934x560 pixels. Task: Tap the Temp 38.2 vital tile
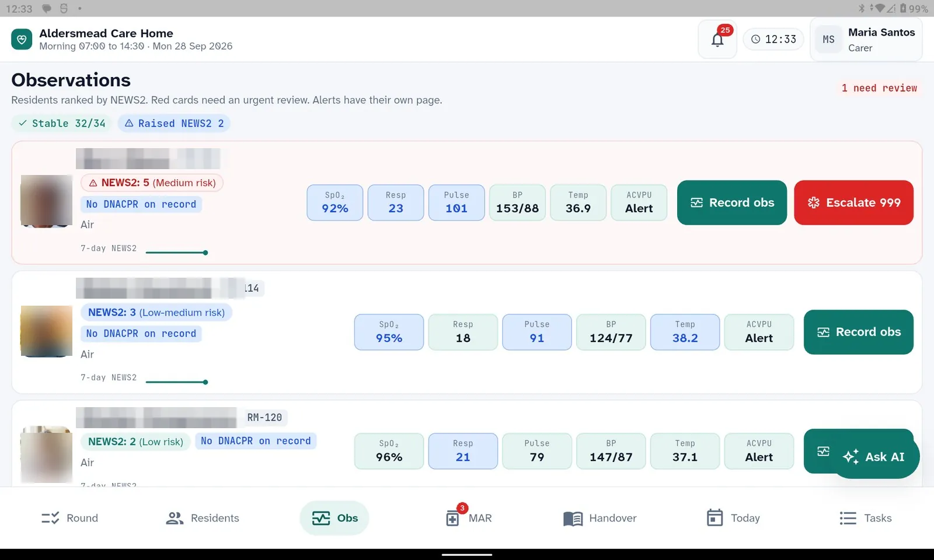(685, 332)
